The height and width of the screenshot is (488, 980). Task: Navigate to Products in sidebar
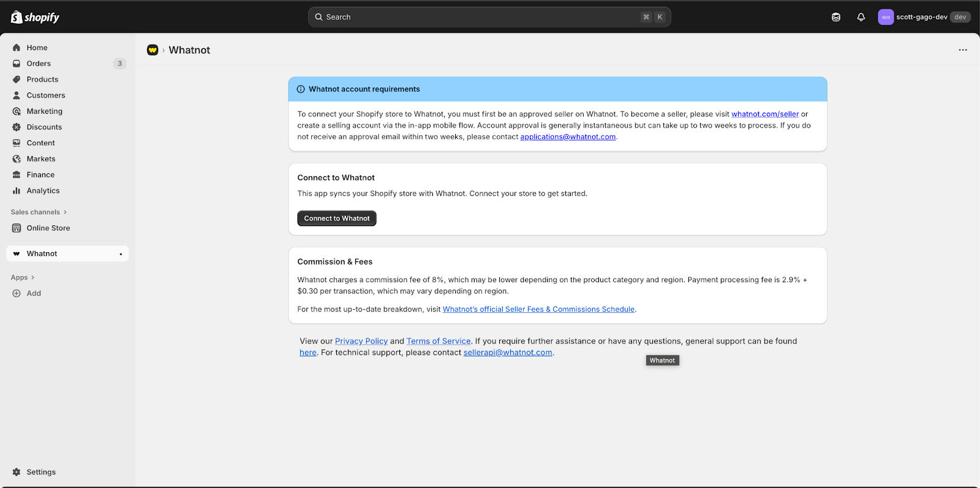[x=42, y=80]
